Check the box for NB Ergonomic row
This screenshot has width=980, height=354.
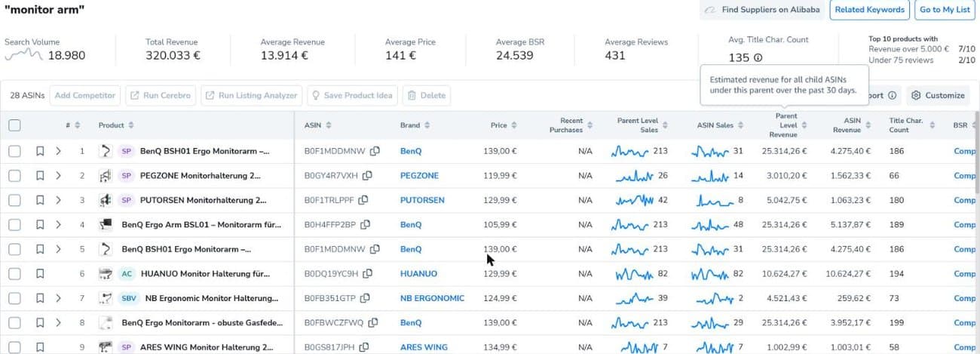point(14,298)
